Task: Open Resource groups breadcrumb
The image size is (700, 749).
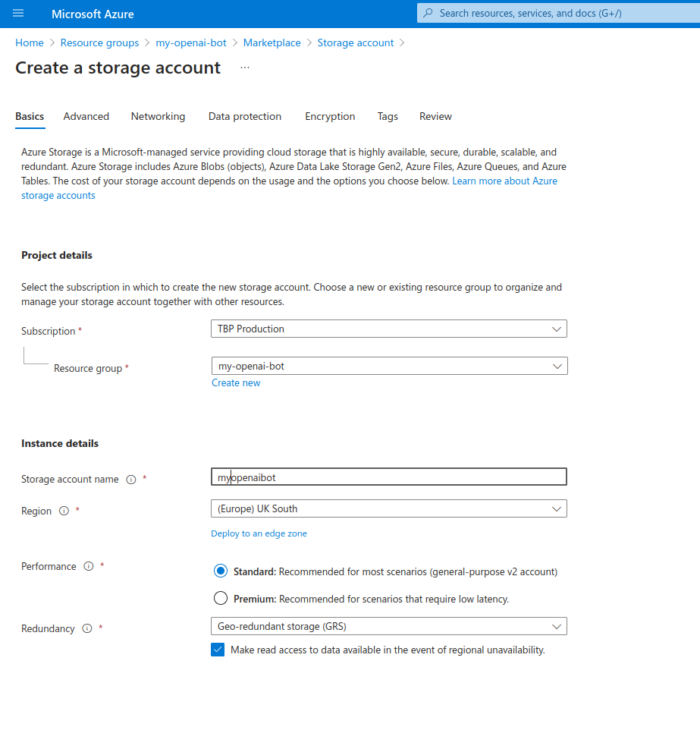Action: (x=100, y=43)
